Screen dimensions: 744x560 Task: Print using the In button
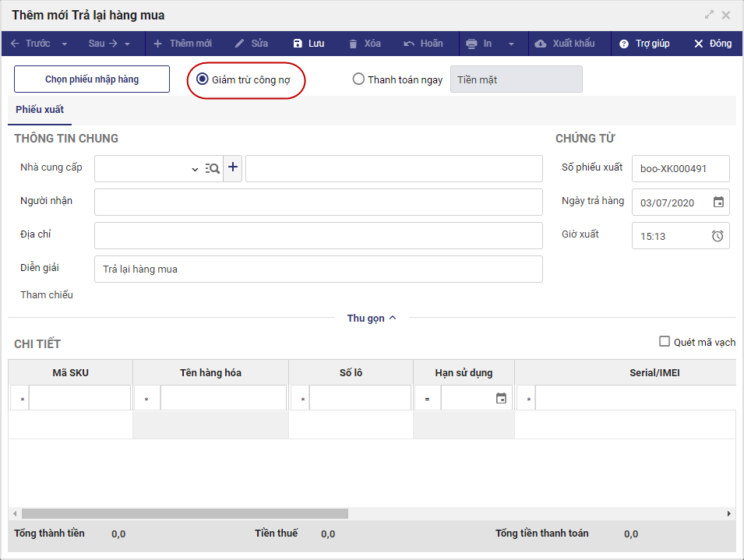pyautogui.click(x=479, y=44)
